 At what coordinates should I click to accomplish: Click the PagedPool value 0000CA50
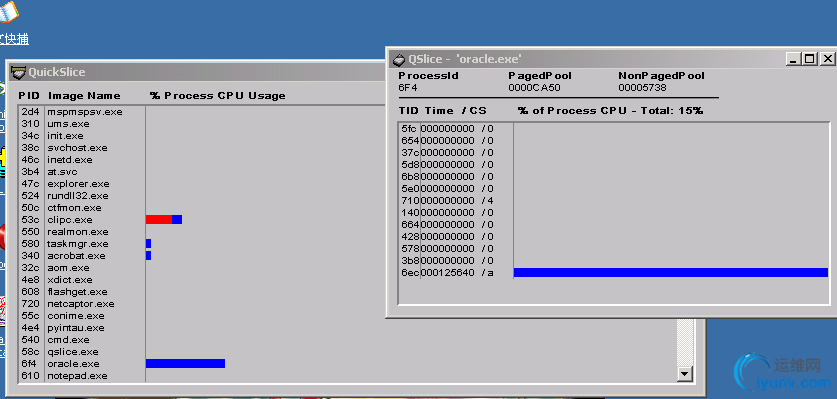534,88
